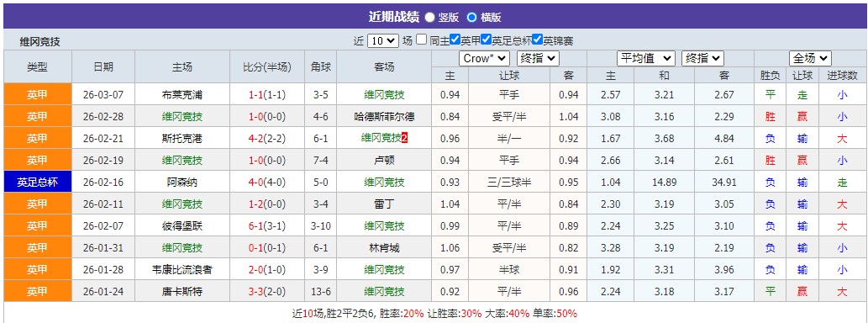Image resolution: width=868 pixels, height=323 pixels.
Task: Click the 走 goals result in 阿森纳 row
Action: click(842, 183)
